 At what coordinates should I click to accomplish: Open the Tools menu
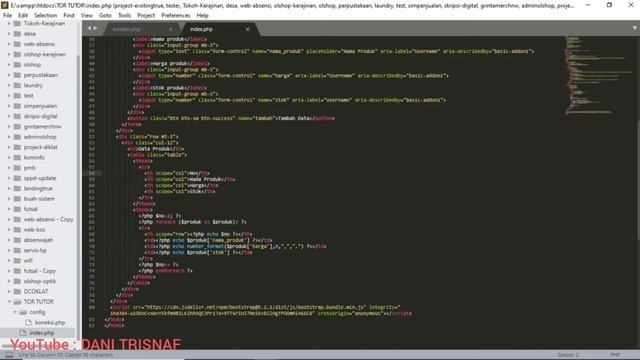124,15
